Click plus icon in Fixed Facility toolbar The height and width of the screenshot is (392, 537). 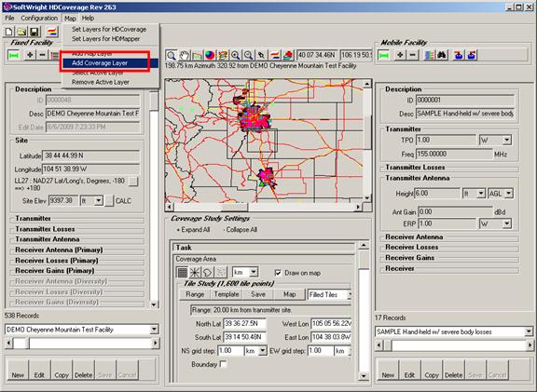30,55
